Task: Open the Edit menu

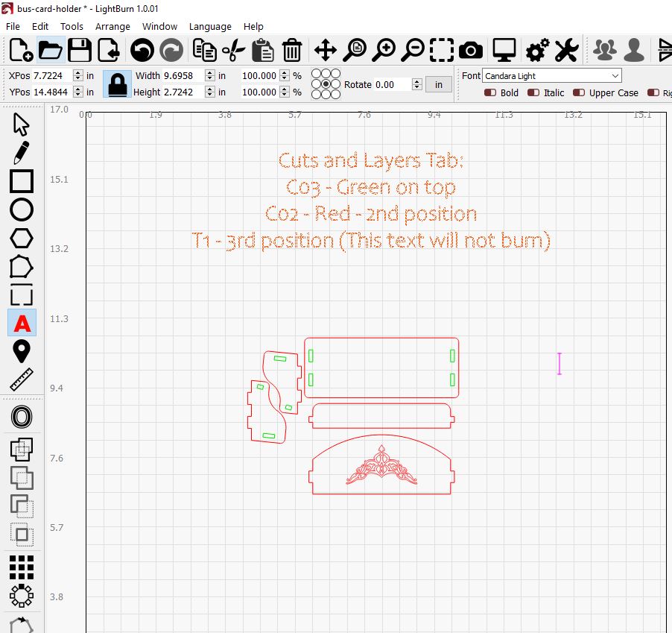Action: (x=40, y=27)
